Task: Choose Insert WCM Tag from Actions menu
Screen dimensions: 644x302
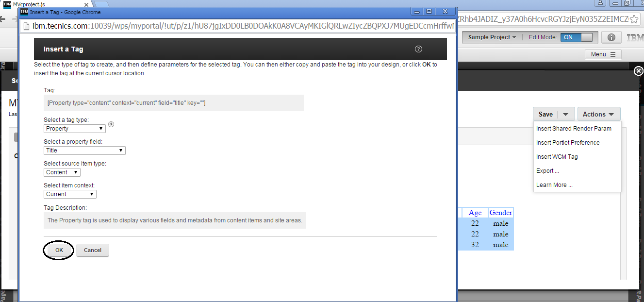Action: click(x=557, y=157)
